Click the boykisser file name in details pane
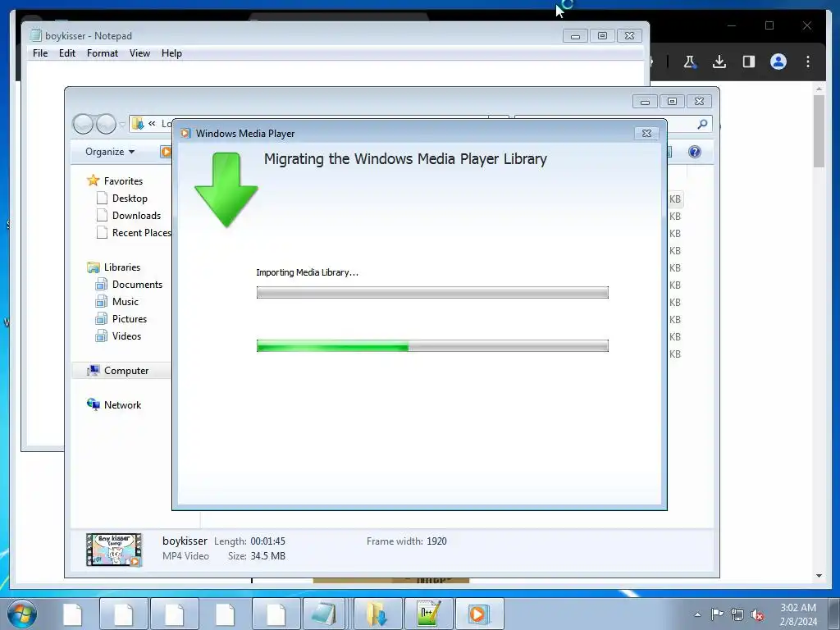 185,541
